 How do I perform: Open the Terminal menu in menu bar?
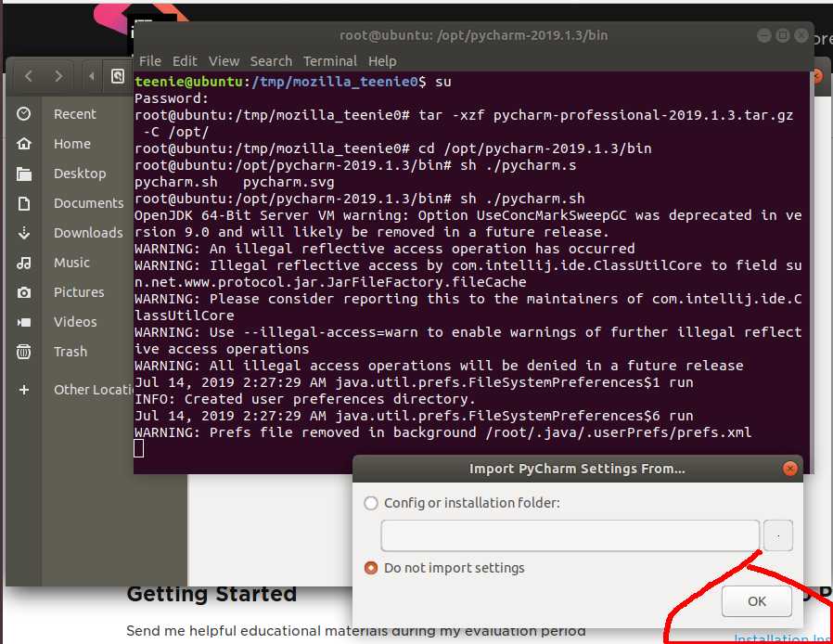330,61
